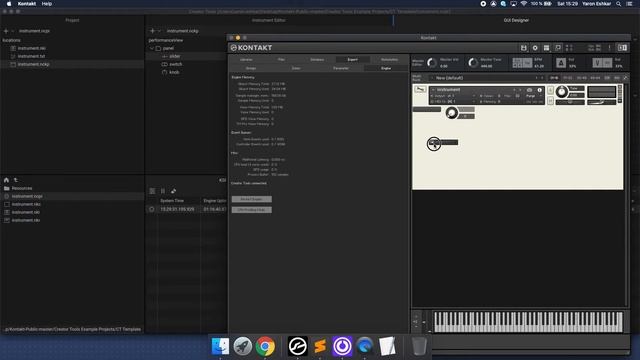
Task: Toggle the instrument Solo 'S' button
Action: pos(550,90)
